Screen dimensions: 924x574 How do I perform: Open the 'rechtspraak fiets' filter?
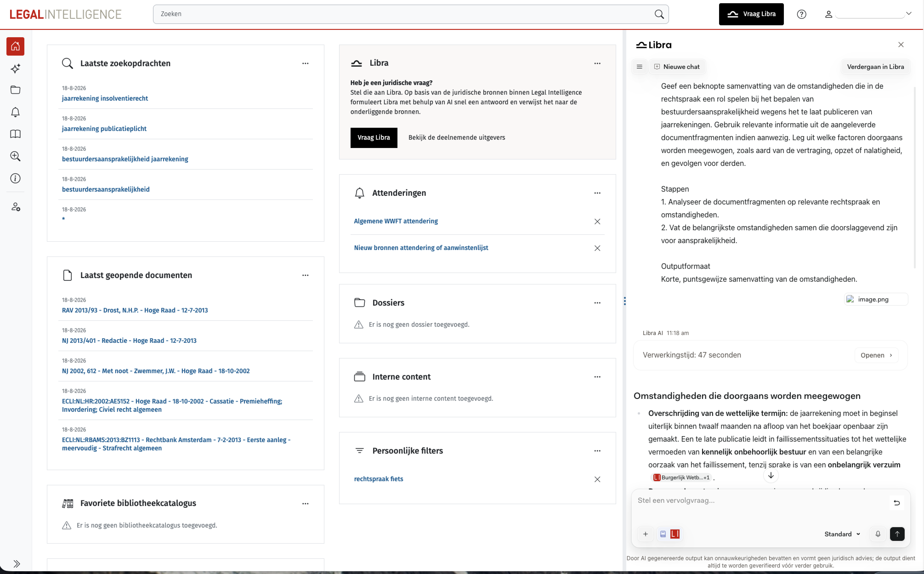click(x=378, y=479)
